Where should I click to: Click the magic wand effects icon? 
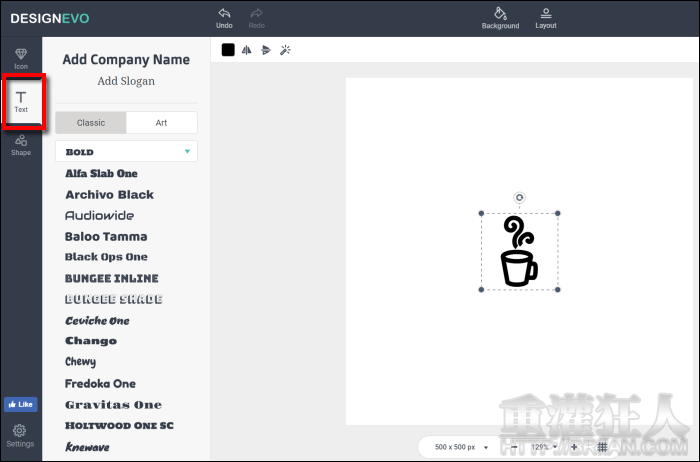tap(285, 50)
